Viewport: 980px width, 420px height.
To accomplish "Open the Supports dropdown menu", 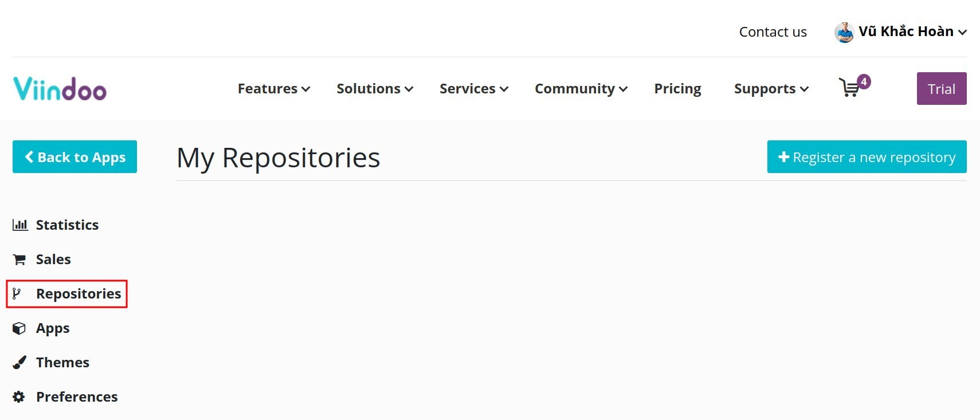I will tap(771, 89).
